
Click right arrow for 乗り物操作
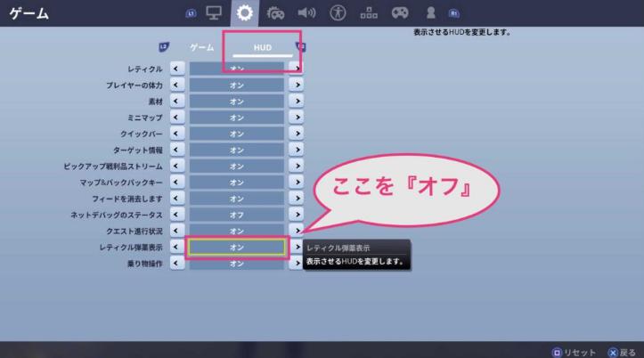coord(296,264)
